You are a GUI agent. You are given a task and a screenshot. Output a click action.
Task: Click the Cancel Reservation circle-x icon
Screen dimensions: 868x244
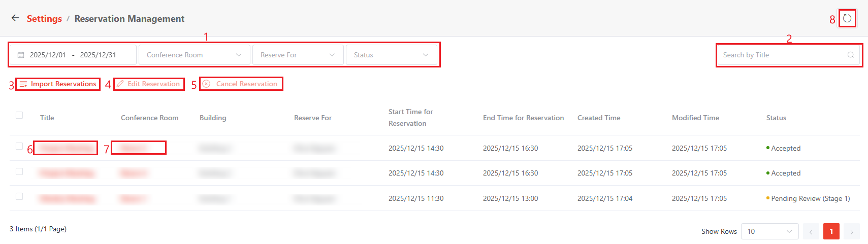point(207,84)
